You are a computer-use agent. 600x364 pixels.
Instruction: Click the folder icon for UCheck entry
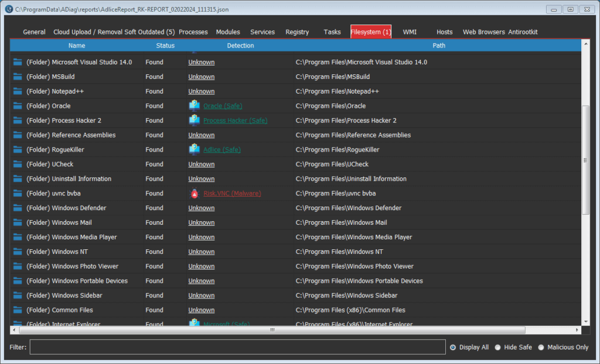tap(18, 164)
